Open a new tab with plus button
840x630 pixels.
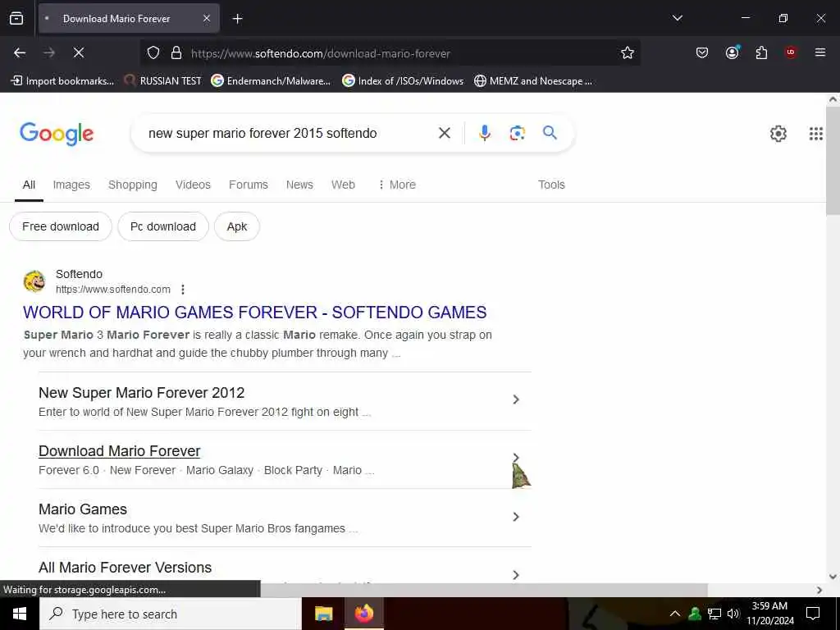point(237,19)
